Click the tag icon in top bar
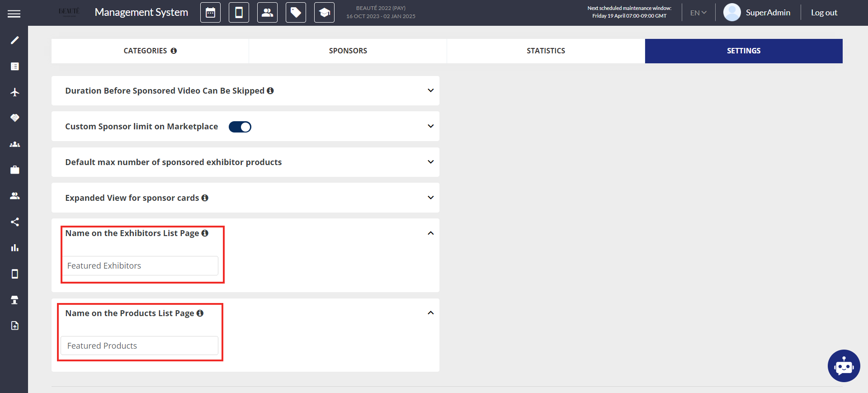Viewport: 868px width, 393px height. [296, 13]
